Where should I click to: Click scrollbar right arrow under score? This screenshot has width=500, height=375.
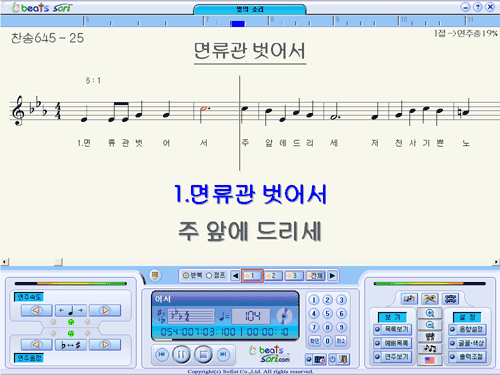[496, 262]
